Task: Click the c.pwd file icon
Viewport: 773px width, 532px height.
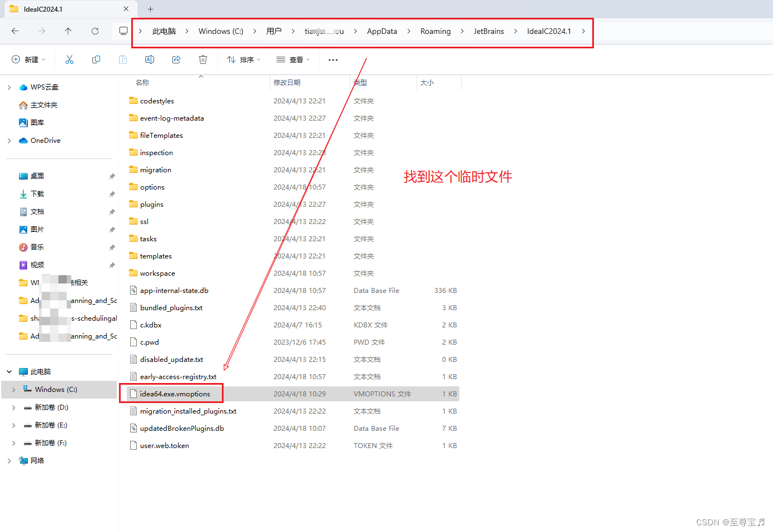Action: tap(133, 342)
